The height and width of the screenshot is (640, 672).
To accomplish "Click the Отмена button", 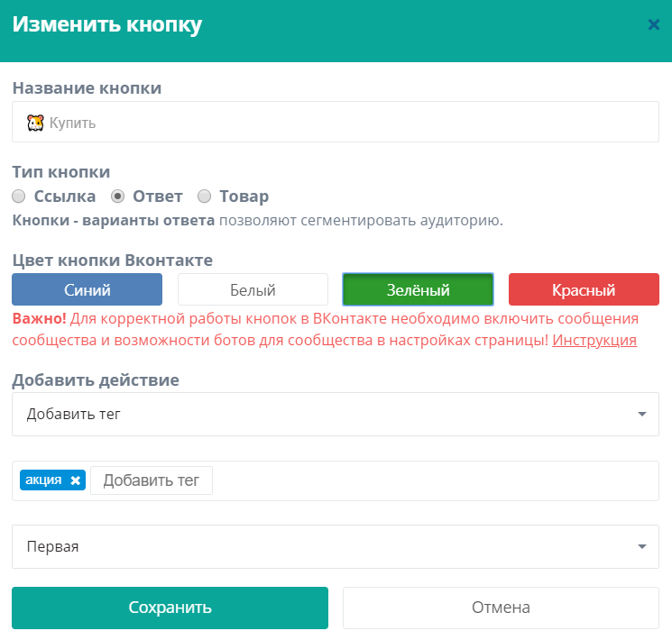I will pyautogui.click(x=501, y=608).
